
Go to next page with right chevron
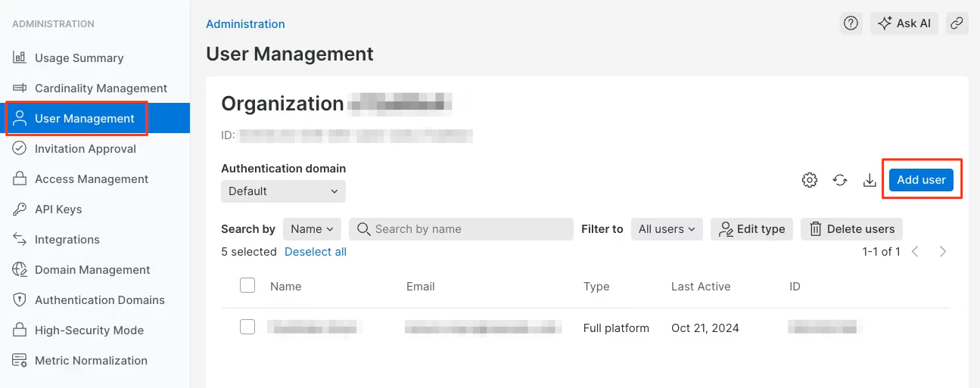[x=942, y=251]
